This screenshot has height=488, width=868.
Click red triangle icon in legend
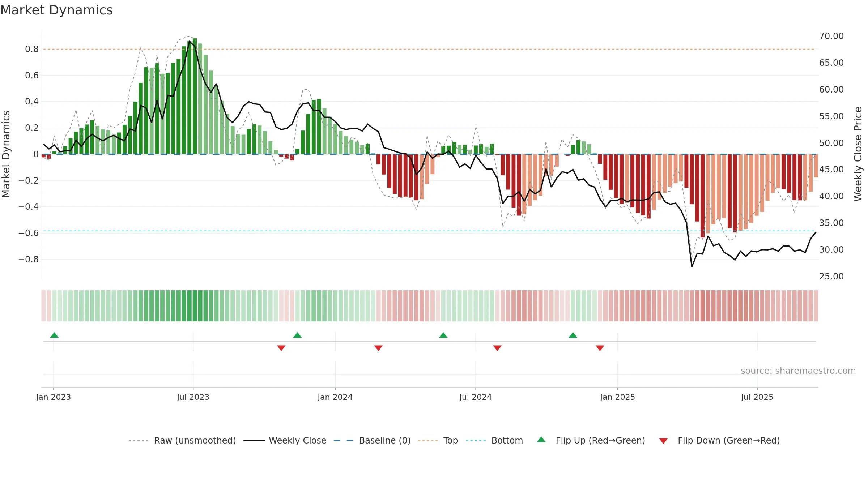[663, 441]
